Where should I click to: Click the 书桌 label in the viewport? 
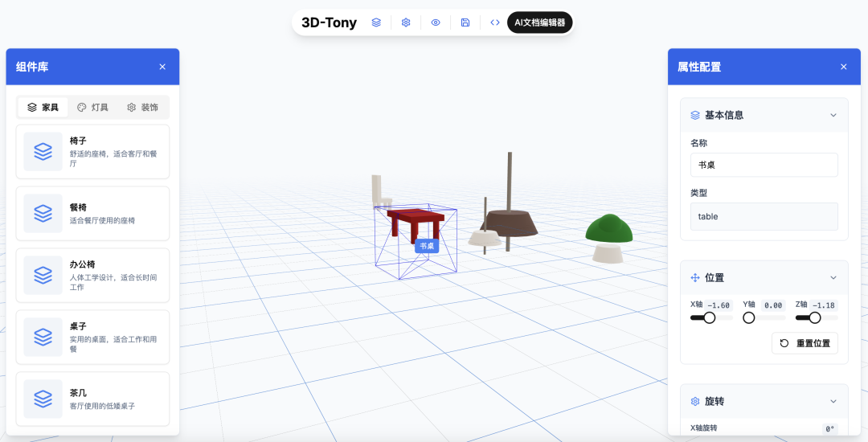427,246
